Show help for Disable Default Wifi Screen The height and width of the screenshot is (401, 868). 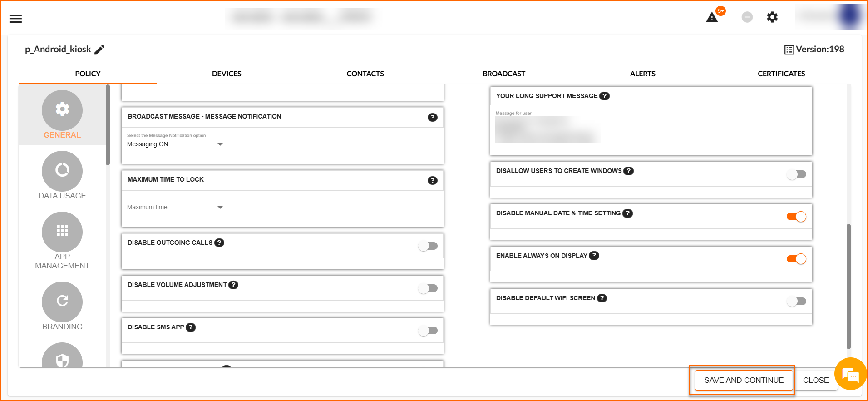[602, 298]
